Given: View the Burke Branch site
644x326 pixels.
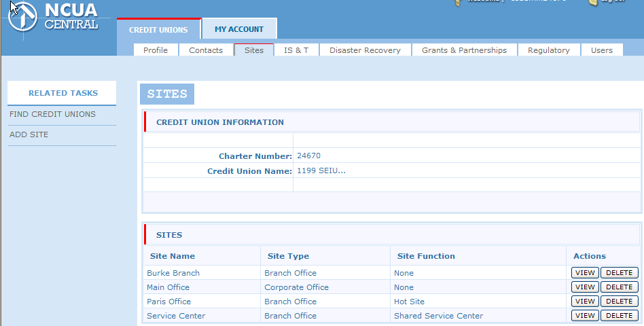Looking at the screenshot, I should pyautogui.click(x=584, y=273).
